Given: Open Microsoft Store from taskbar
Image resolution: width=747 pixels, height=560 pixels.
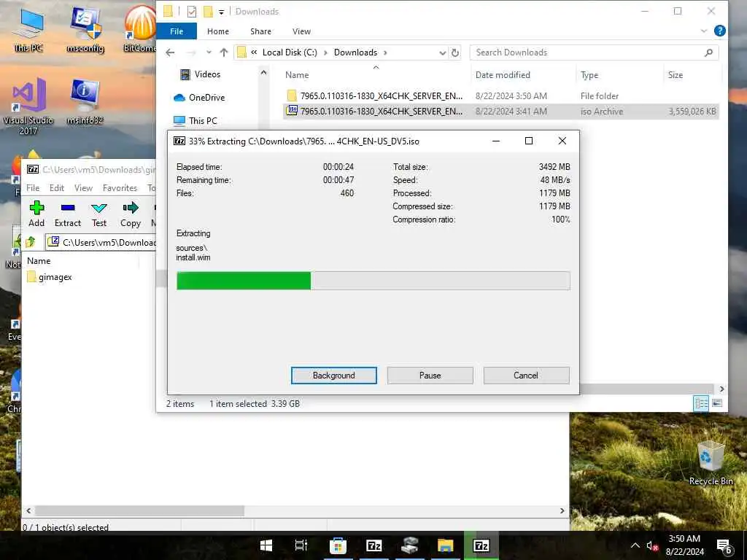Looking at the screenshot, I should (x=338, y=545).
